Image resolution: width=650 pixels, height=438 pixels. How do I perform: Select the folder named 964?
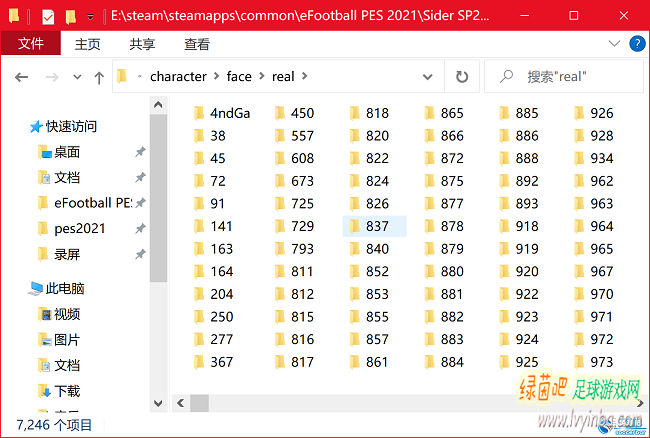point(594,226)
